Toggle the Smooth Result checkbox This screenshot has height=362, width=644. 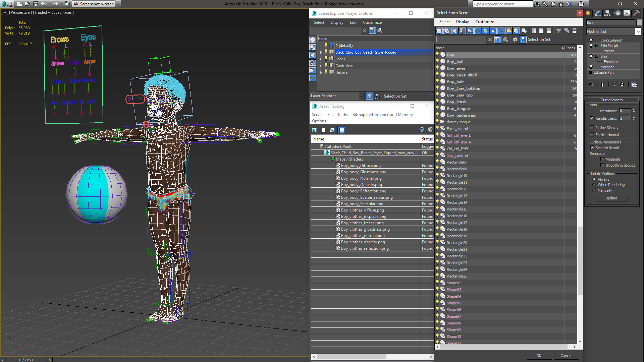(592, 148)
